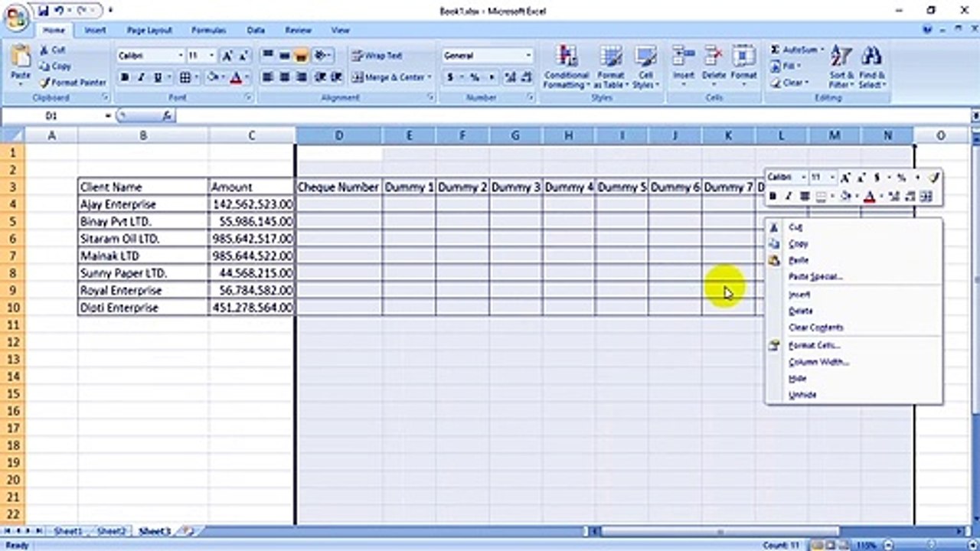Image resolution: width=980 pixels, height=551 pixels.
Task: Open Conditional Formatting
Action: (x=567, y=67)
